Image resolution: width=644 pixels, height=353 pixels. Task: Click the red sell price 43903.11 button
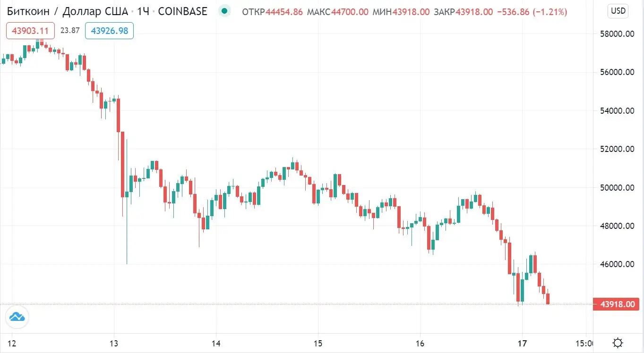tap(30, 30)
